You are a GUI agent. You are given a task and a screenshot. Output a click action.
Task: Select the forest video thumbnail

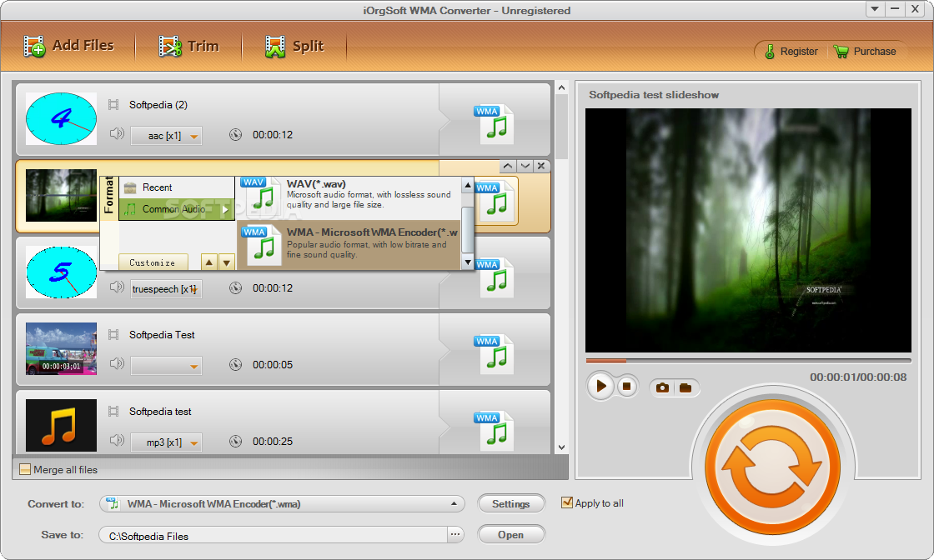coord(61,195)
